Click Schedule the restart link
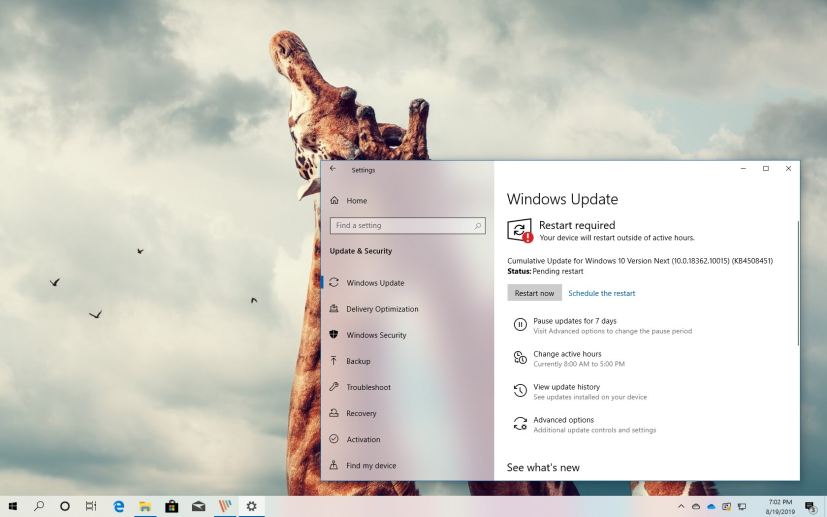The image size is (827, 517). [x=601, y=293]
